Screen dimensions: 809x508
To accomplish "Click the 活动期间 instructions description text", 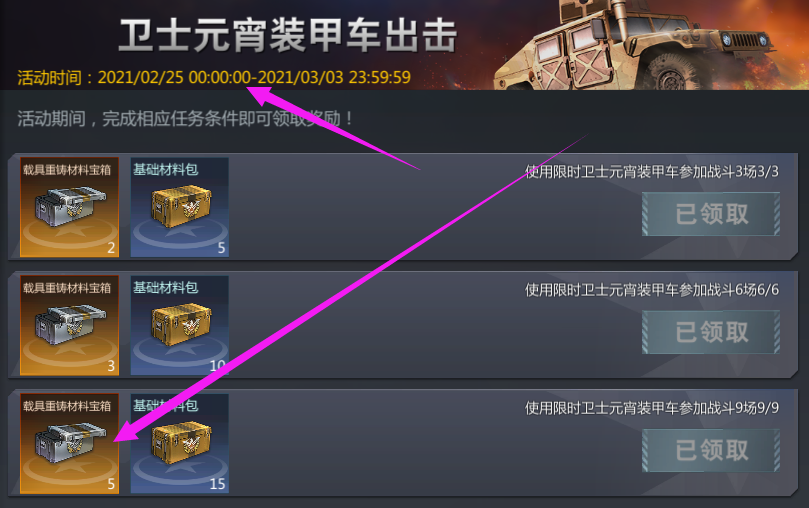I will coord(185,119).
